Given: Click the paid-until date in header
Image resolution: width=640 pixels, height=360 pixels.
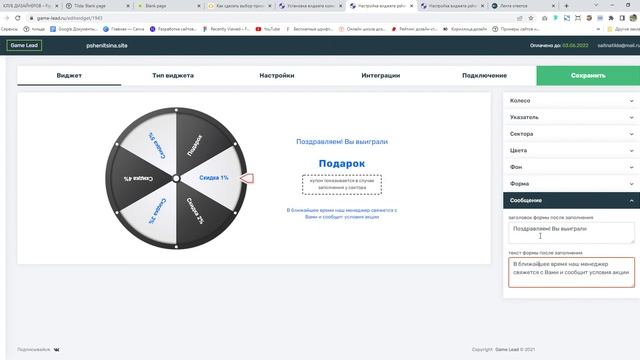Looking at the screenshot, I should click(x=575, y=45).
